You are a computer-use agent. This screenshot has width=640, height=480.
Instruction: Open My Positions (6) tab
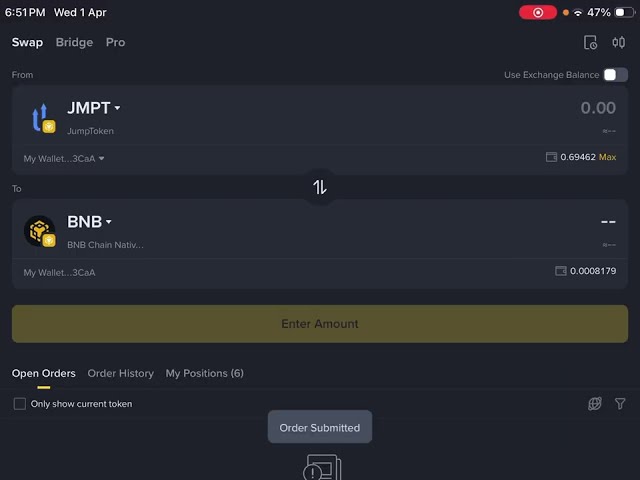pos(204,373)
